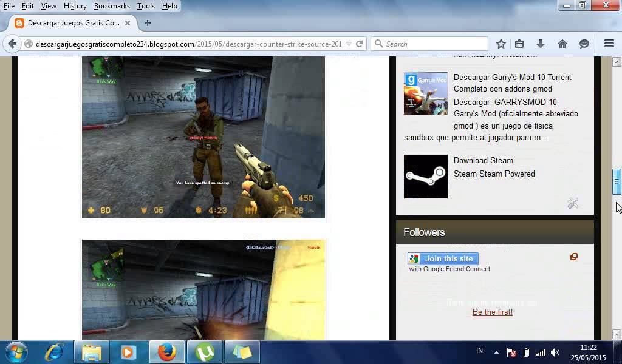Click 'Steam Steam Powered' description text
Viewport: 622px width, 364px height.
pos(494,174)
